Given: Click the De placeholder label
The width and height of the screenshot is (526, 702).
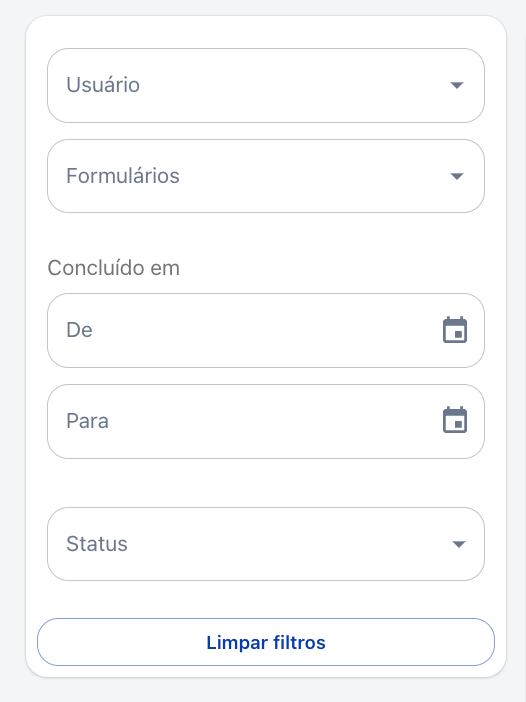Looking at the screenshot, I should (x=79, y=330).
